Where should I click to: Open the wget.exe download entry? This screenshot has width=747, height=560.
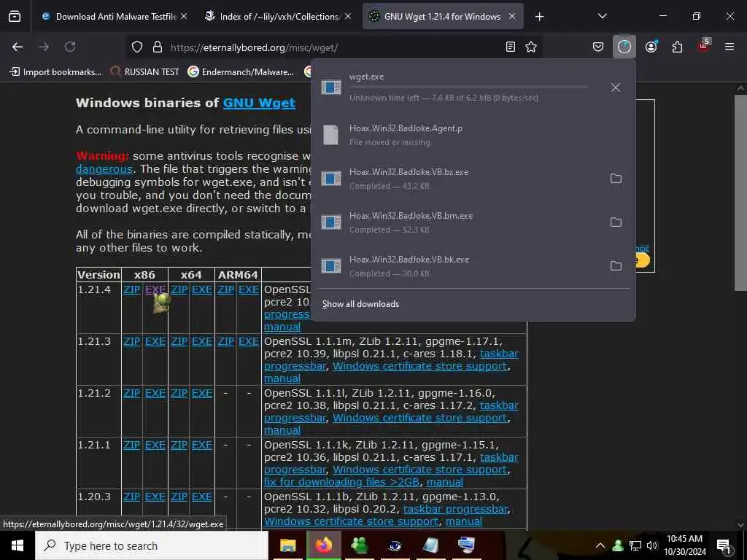457,87
